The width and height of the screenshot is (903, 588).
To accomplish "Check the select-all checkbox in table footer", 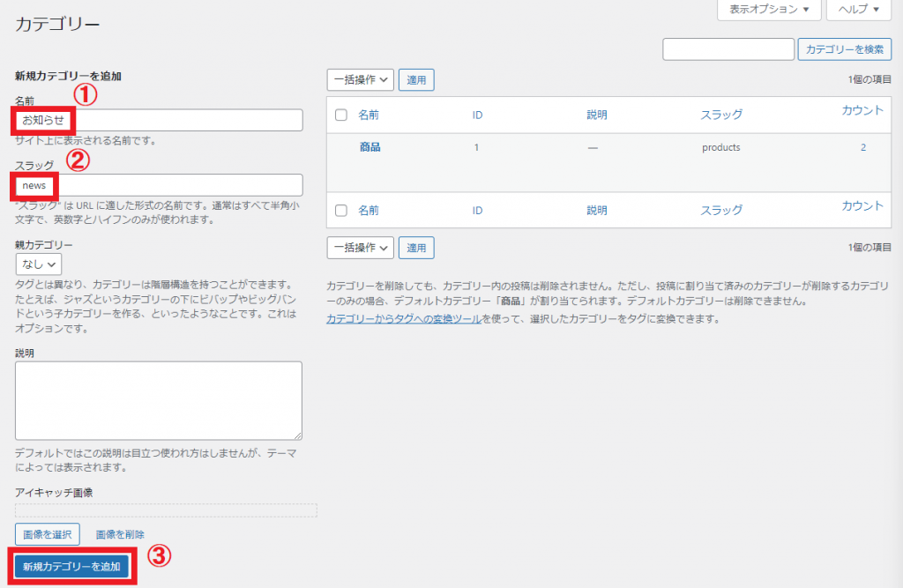I will tap(341, 210).
